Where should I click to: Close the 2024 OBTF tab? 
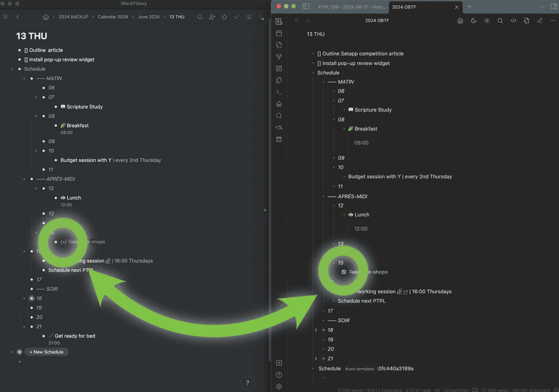[x=456, y=7]
